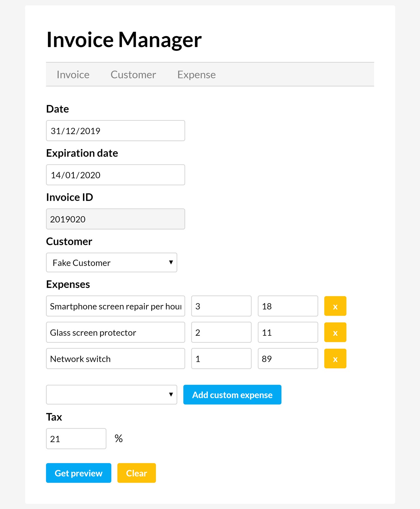
Task: Remove the Network switch expense
Action: 335,358
